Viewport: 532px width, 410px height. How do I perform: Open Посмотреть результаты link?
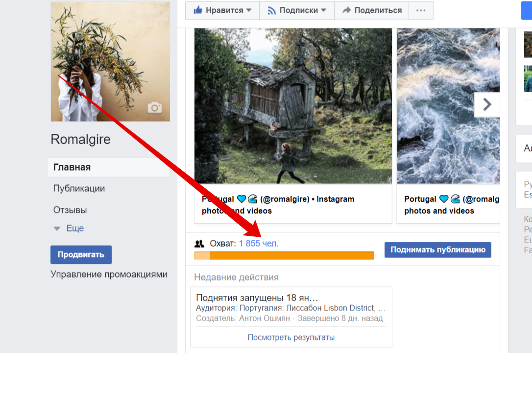pos(291,337)
